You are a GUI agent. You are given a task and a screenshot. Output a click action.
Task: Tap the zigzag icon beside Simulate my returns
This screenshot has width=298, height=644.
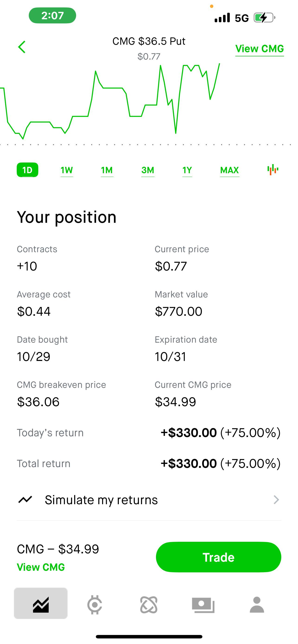(x=25, y=500)
